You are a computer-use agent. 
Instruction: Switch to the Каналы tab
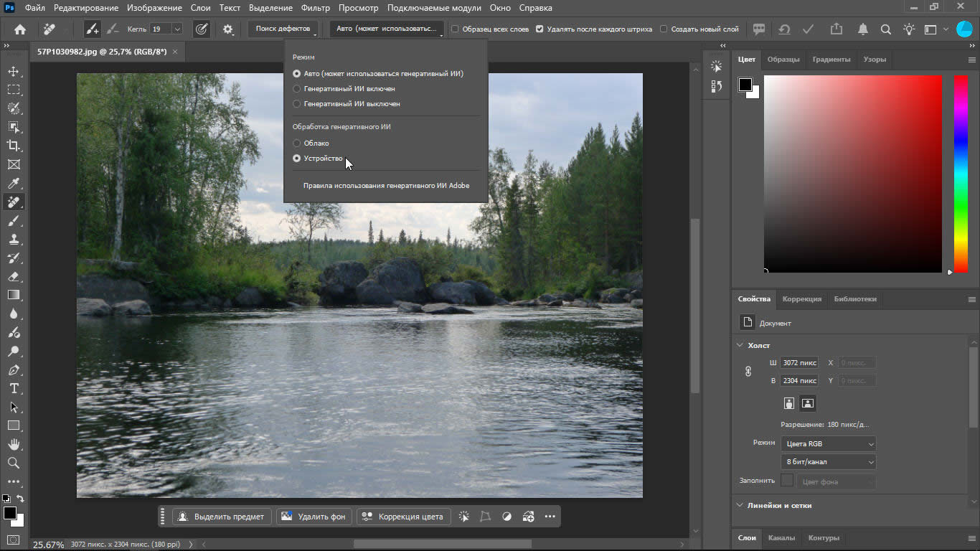point(781,538)
